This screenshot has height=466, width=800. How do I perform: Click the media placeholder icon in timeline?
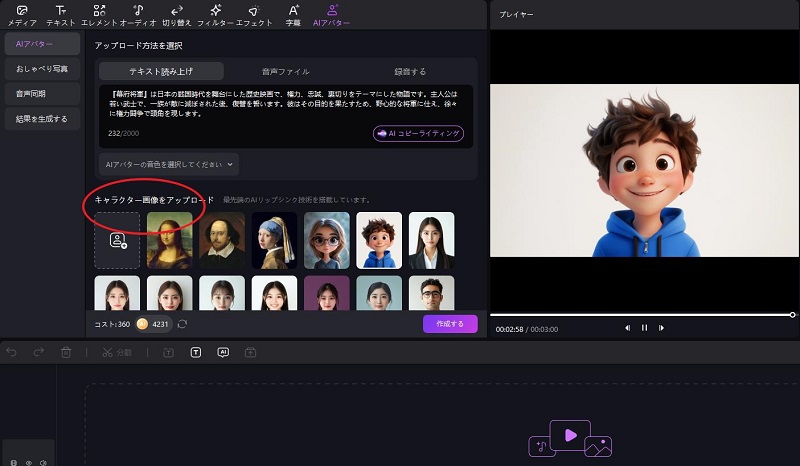570,439
